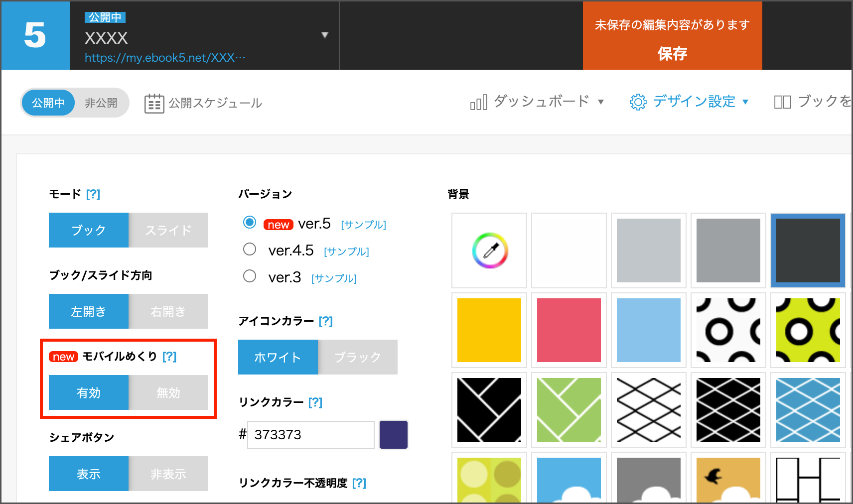The width and height of the screenshot is (853, 504).
Task: Set mode to ブック
Action: click(89, 230)
